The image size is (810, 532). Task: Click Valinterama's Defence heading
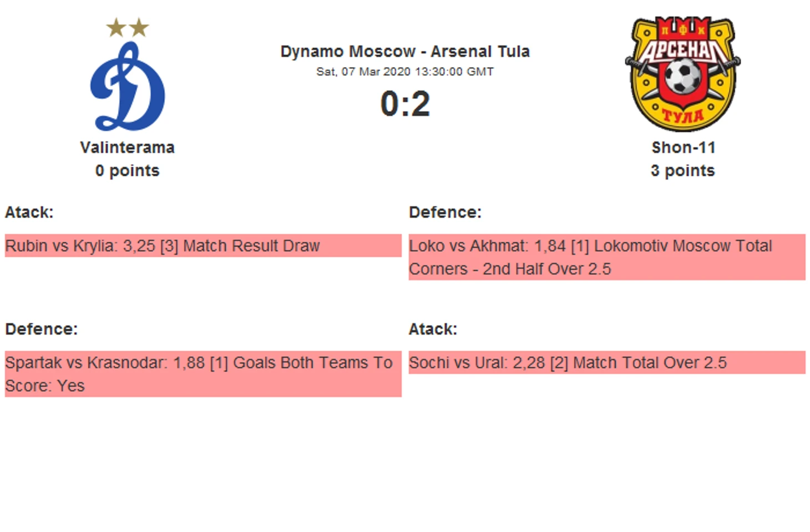tap(42, 329)
